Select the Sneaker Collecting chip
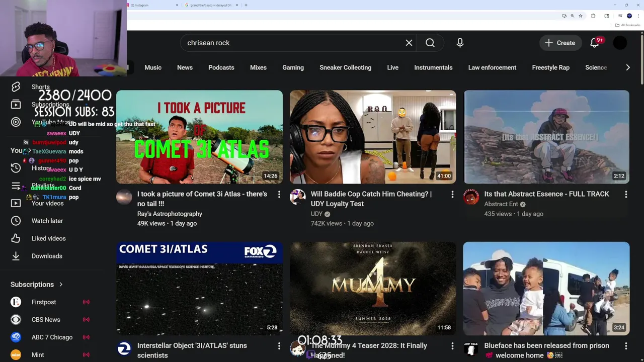The height and width of the screenshot is (362, 644). [345, 67]
